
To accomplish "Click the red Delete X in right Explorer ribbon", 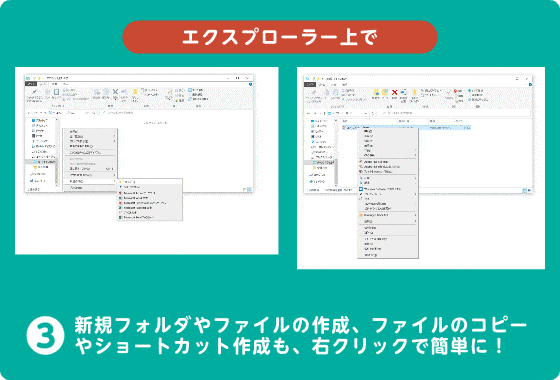I will 394,92.
